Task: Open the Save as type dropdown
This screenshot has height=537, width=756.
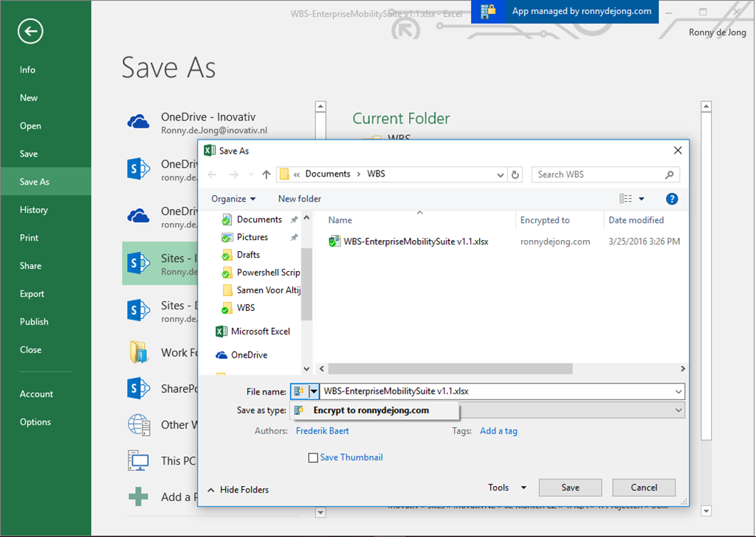Action: coord(678,410)
